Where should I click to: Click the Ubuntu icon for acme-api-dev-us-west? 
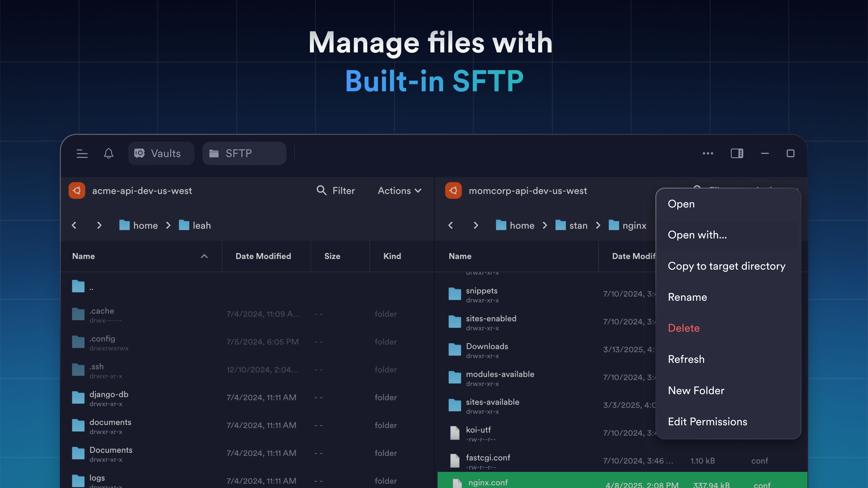tap(77, 190)
